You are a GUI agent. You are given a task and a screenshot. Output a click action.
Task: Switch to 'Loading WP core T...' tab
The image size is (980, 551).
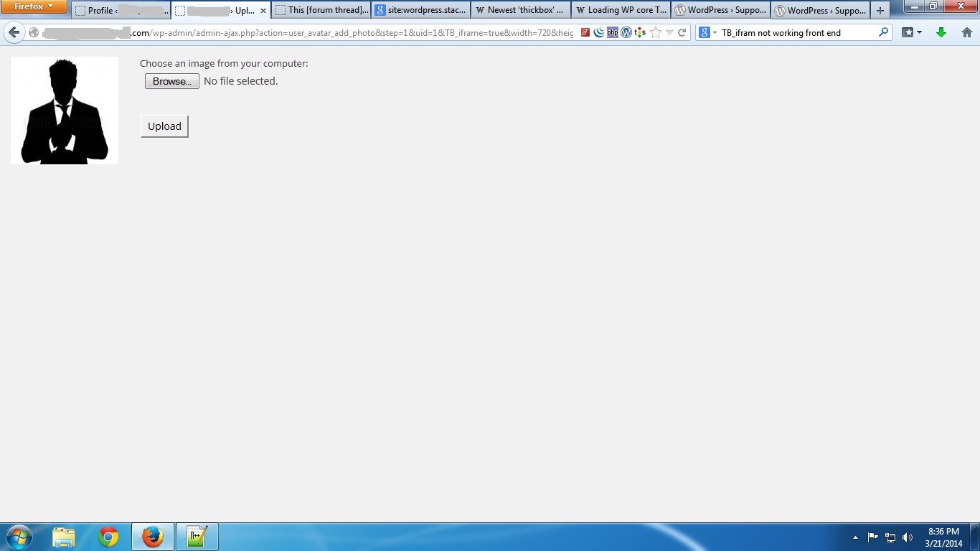[x=621, y=10]
